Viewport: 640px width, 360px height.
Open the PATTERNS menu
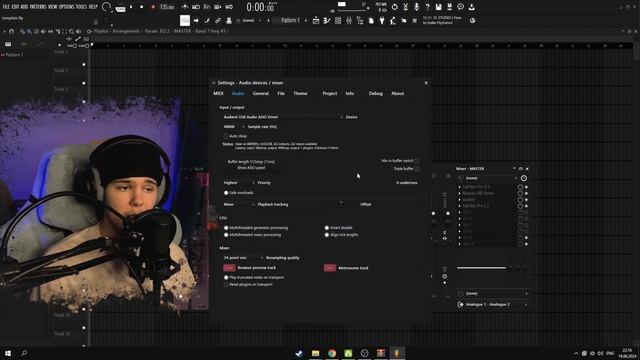pos(38,7)
